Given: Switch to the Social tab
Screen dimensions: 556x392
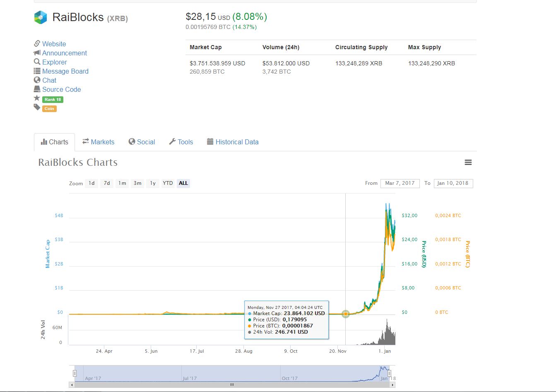Looking at the screenshot, I should [142, 142].
